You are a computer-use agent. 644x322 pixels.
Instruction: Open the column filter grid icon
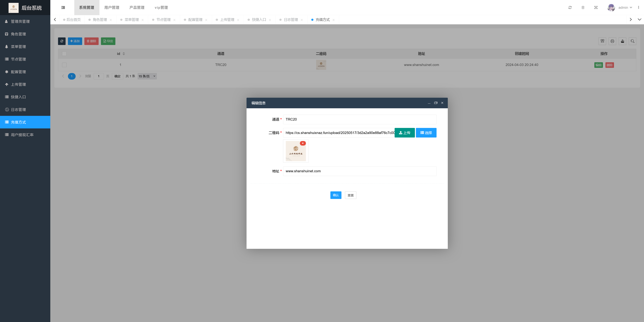(x=602, y=41)
